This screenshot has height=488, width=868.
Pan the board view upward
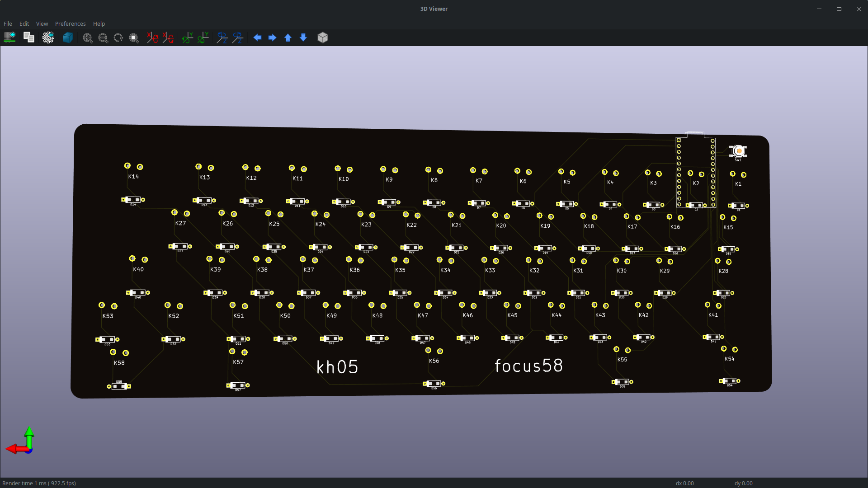coord(288,38)
